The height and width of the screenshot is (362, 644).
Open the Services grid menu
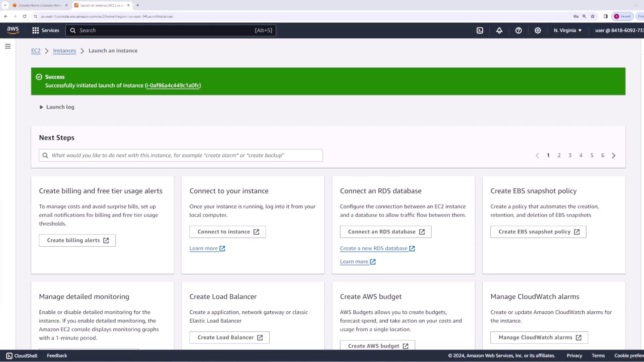[45, 31]
